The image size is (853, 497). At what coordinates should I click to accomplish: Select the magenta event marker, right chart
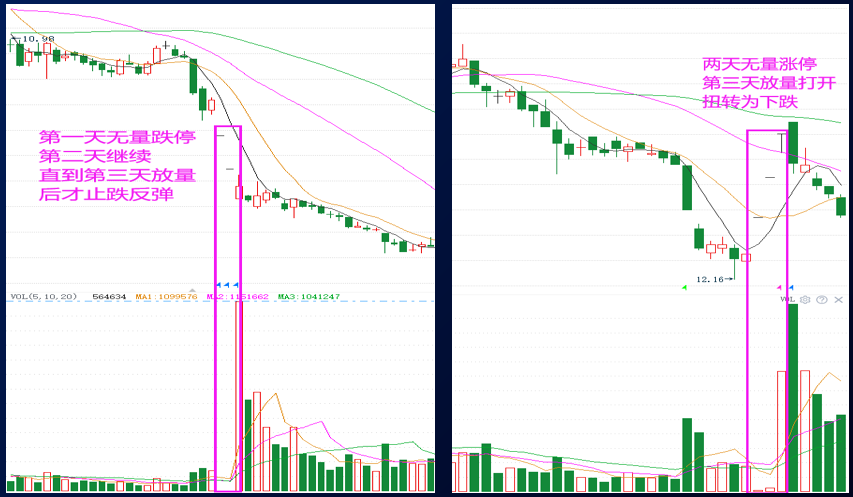click(x=779, y=287)
